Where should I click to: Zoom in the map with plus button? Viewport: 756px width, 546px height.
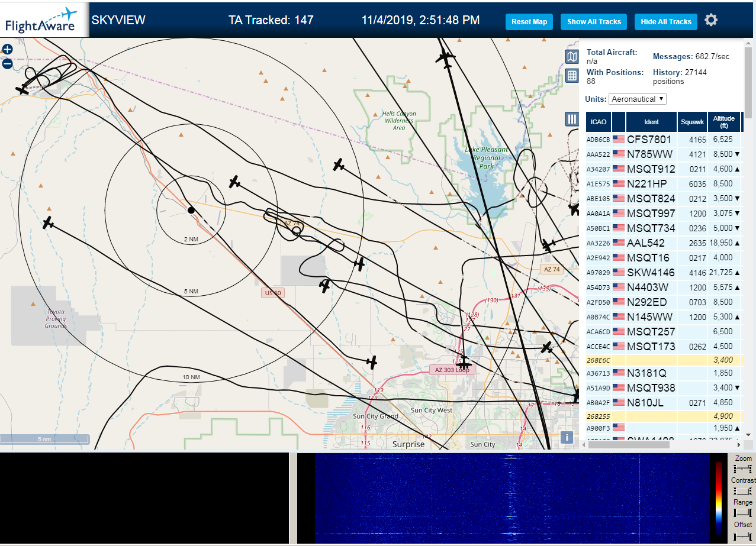click(7, 50)
